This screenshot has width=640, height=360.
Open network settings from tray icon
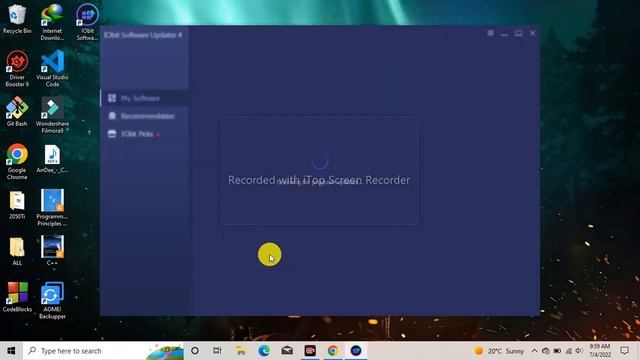(x=569, y=351)
